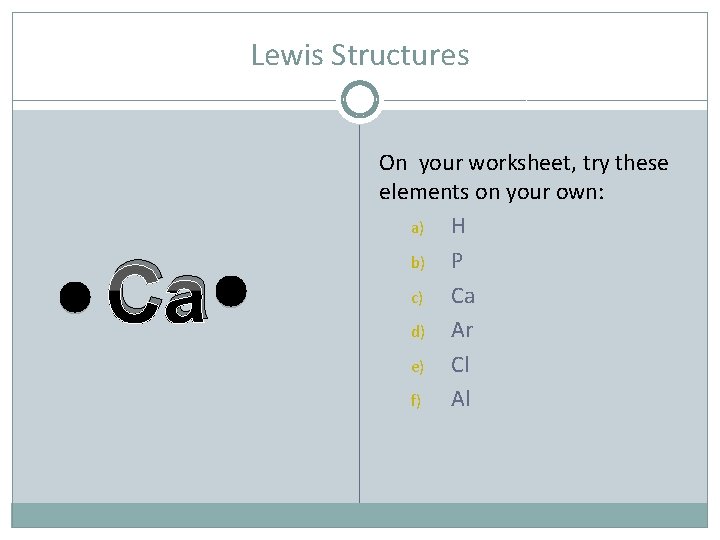This screenshot has height=540, width=720.
Task: Click the ring ornament below the title
Action: (359, 100)
